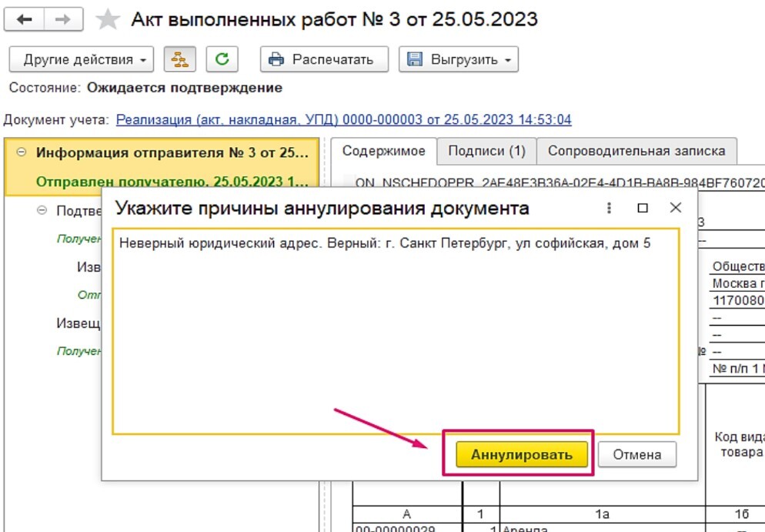
Task: Open the dialog's three-dot more options menu
Action: click(x=609, y=208)
